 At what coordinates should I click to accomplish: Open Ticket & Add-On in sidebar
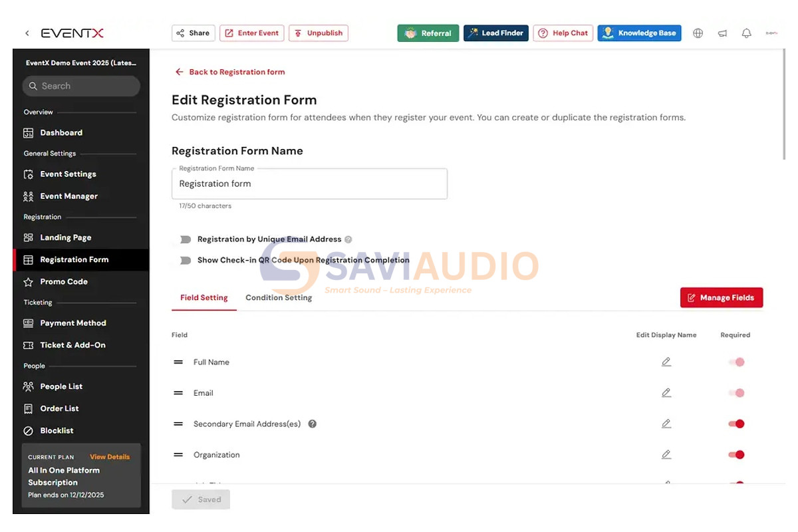click(x=81, y=345)
